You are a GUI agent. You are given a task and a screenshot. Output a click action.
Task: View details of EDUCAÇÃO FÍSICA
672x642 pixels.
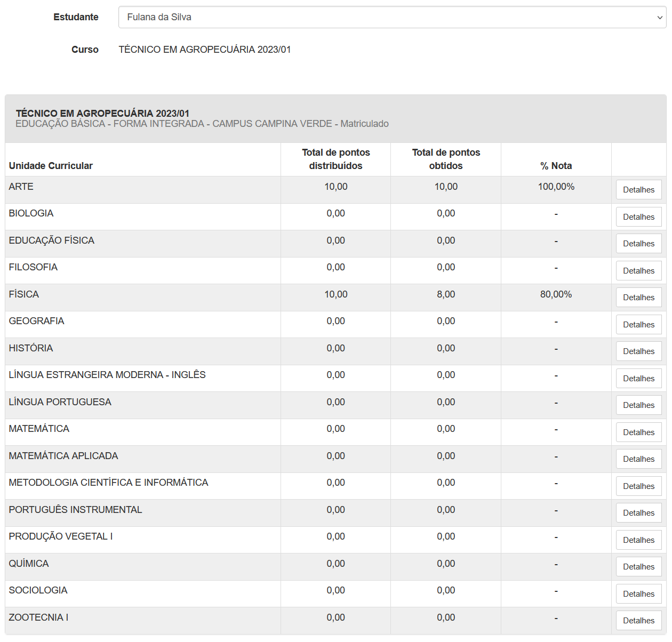[x=638, y=243]
